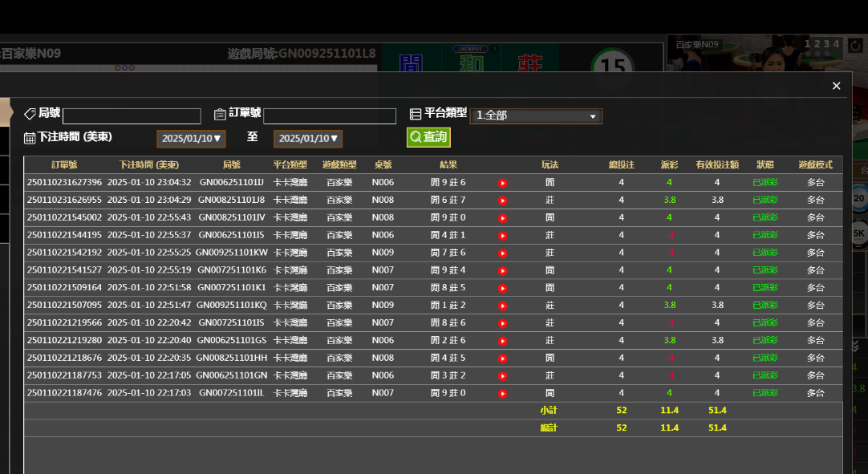
Task: Click the clipboard icon next to 訂單號
Action: [220, 114]
